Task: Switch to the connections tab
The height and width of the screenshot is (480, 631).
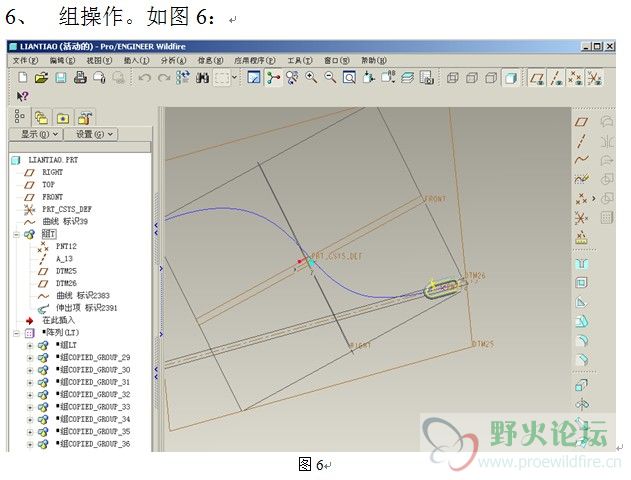Action: [85, 118]
